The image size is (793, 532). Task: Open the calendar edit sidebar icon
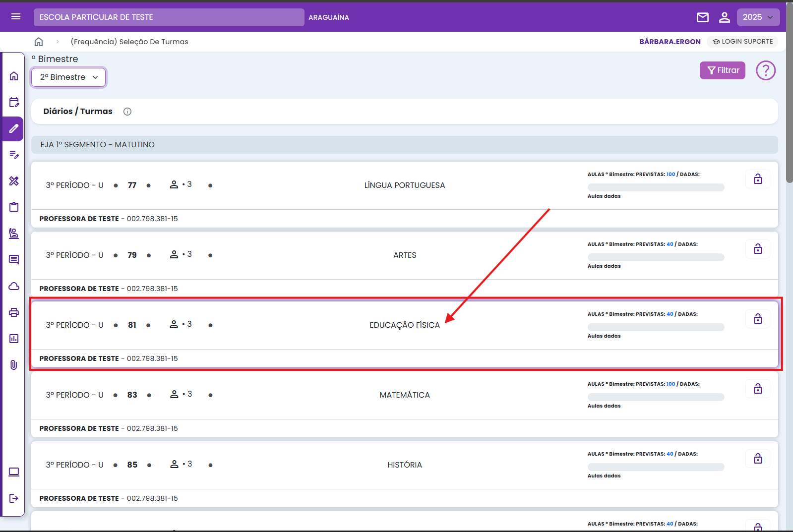14,103
